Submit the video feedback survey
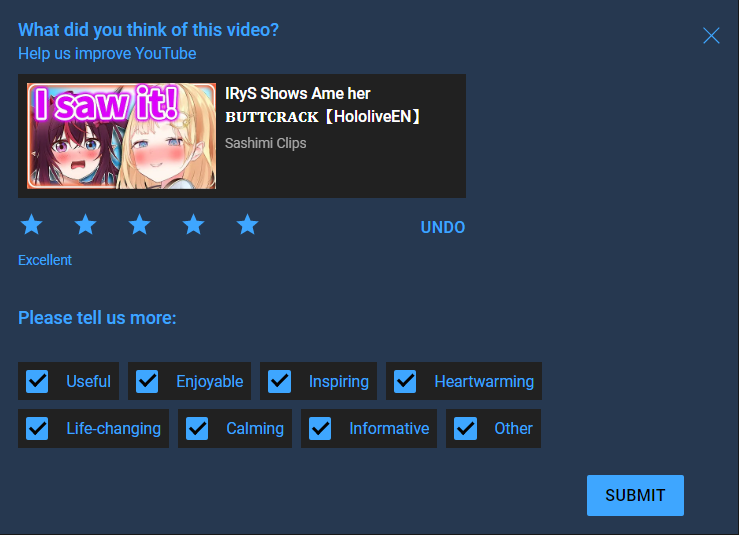739x535 pixels. point(635,495)
